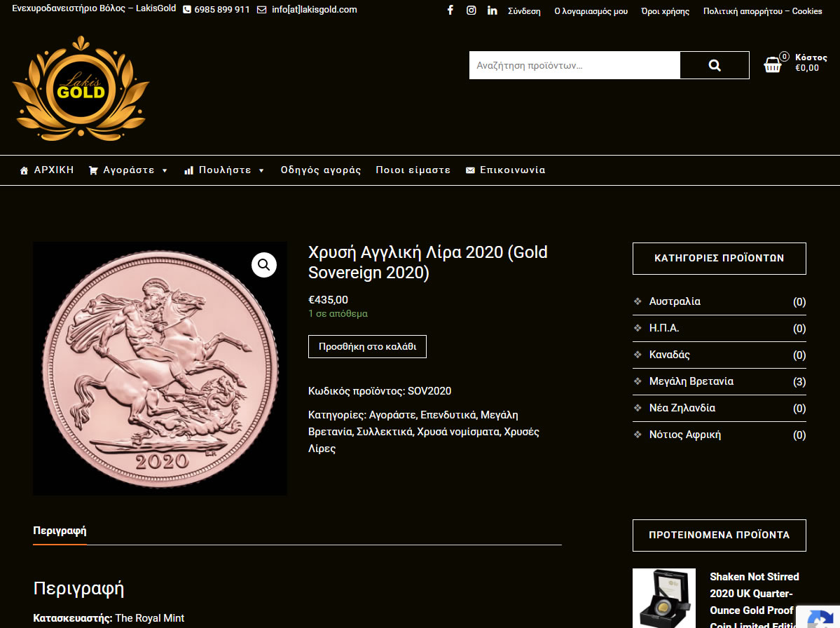Click the product search input field
The height and width of the screenshot is (628, 840).
(574, 65)
